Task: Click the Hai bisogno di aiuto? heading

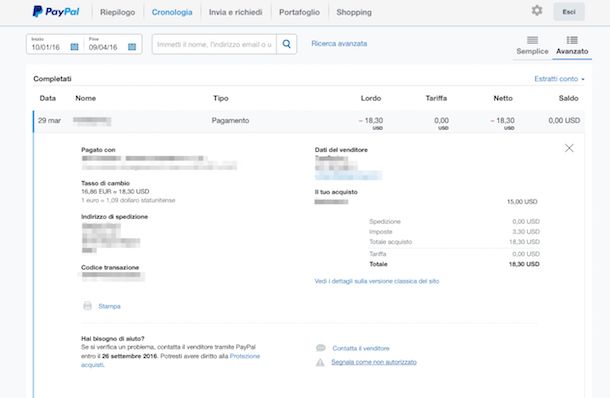Action: 113,338
